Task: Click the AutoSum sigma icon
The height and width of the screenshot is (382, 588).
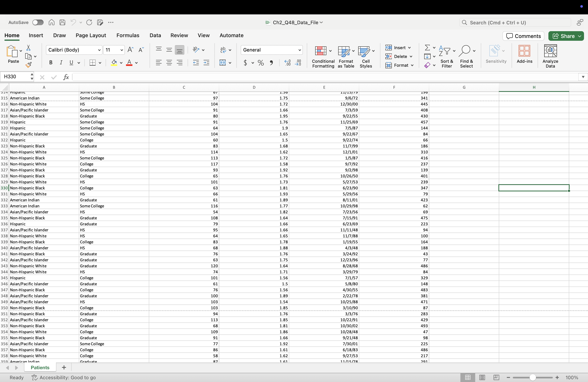Action: (x=427, y=47)
